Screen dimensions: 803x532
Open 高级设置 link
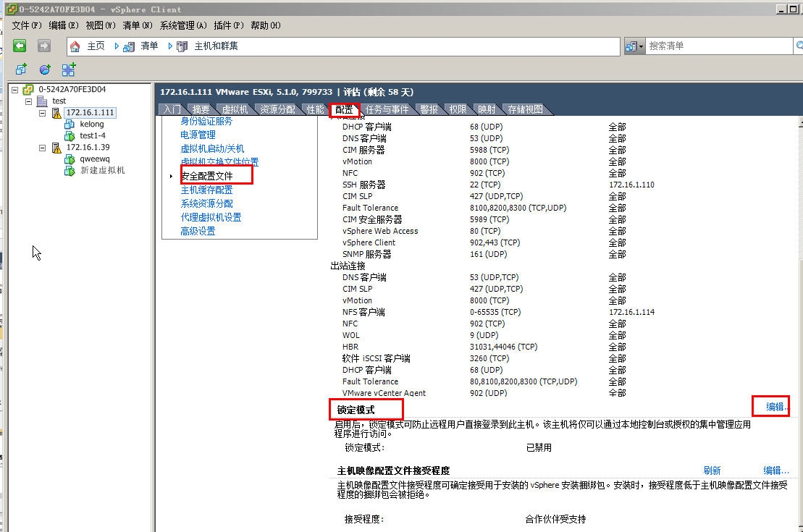198,232
